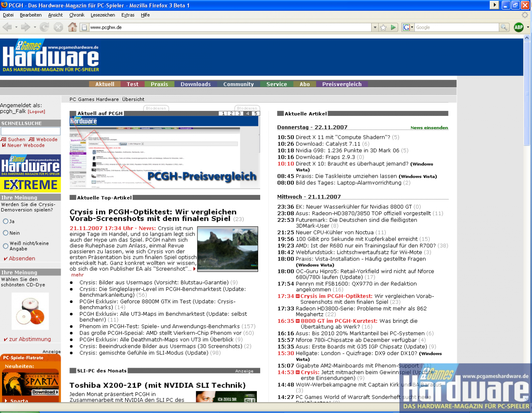
Task: Open the Extras menu
Action: click(128, 15)
